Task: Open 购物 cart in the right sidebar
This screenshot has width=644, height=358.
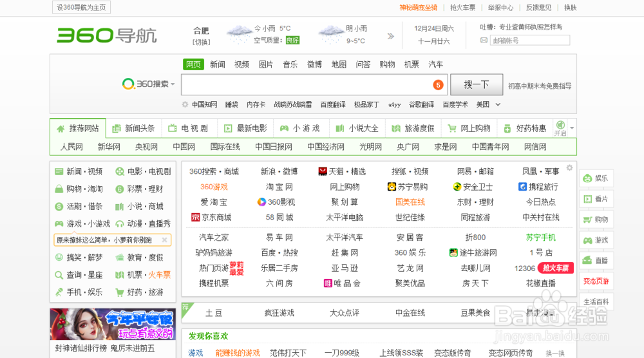Action: [596, 220]
